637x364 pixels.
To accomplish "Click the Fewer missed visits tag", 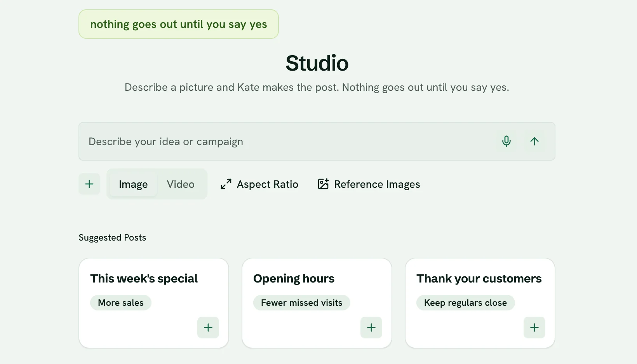I will click(x=302, y=303).
